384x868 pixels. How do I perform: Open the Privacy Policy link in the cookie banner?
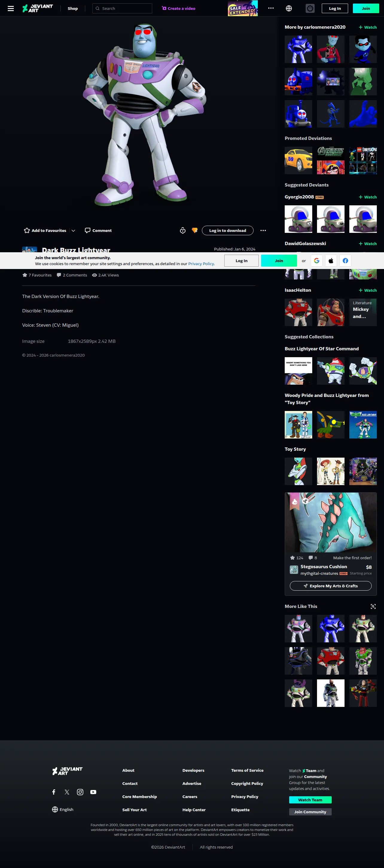tap(201, 264)
